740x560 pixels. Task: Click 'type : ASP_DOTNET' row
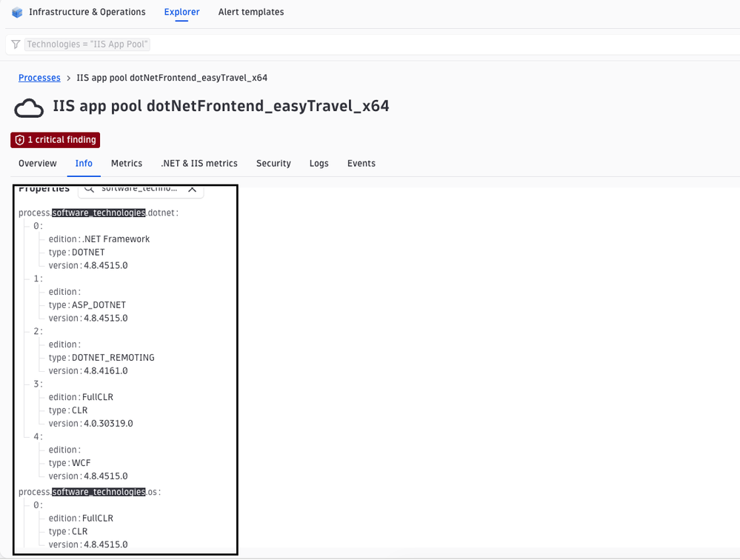pyautogui.click(x=87, y=305)
